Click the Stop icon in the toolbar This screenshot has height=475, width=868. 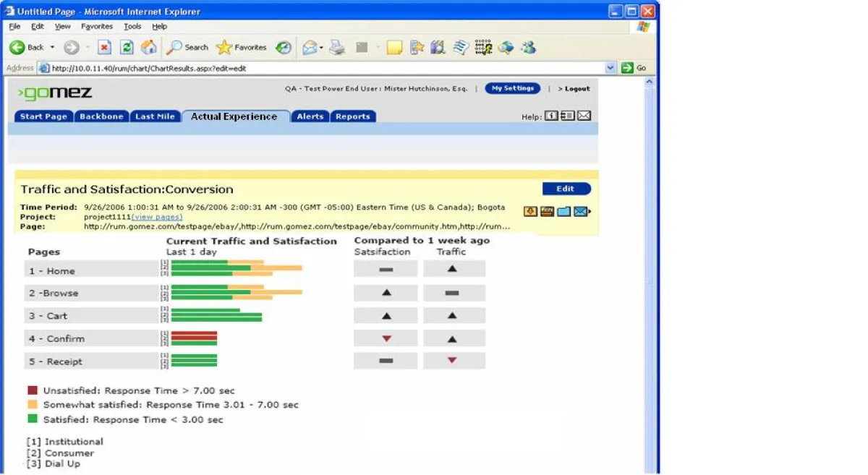104,48
